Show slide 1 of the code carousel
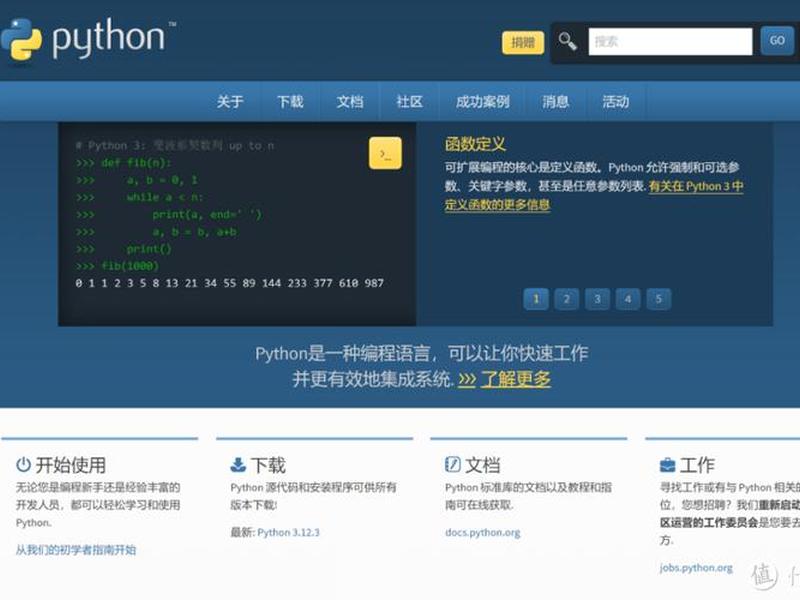The height and width of the screenshot is (600, 800). point(536,299)
